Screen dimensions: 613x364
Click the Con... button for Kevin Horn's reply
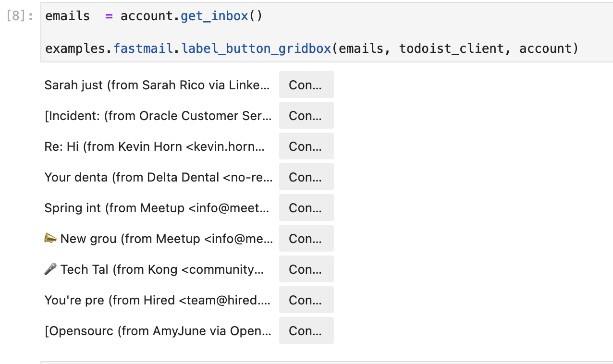click(306, 146)
